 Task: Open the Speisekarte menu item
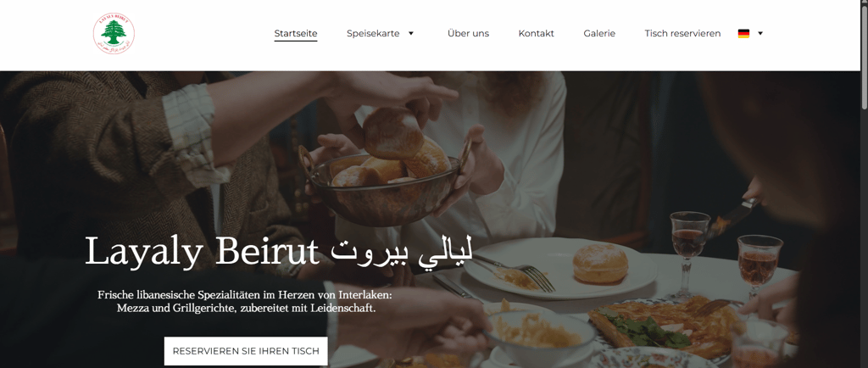[x=373, y=33]
